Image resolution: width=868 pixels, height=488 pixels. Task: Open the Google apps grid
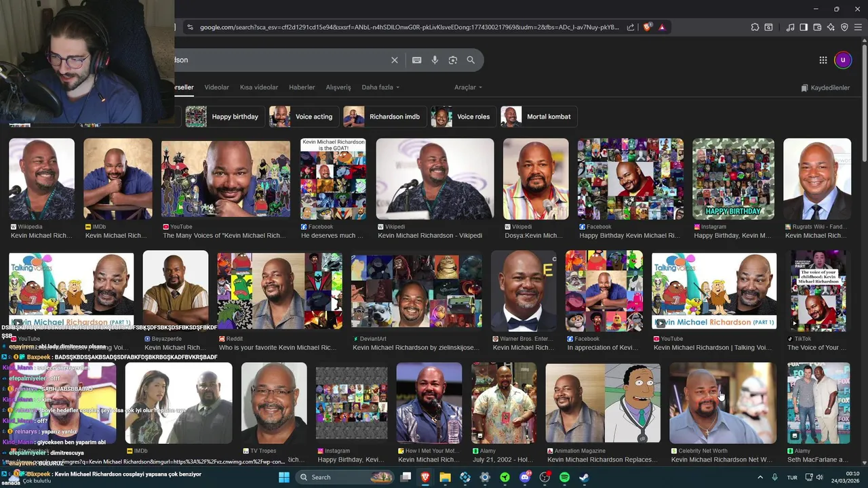pyautogui.click(x=823, y=60)
